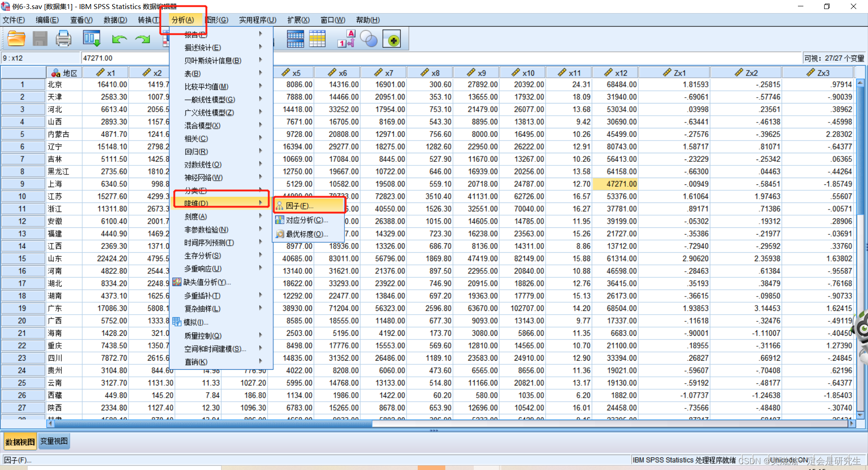Expand the 回归(R) submenu
This screenshot has width=868, height=470.
click(221, 151)
